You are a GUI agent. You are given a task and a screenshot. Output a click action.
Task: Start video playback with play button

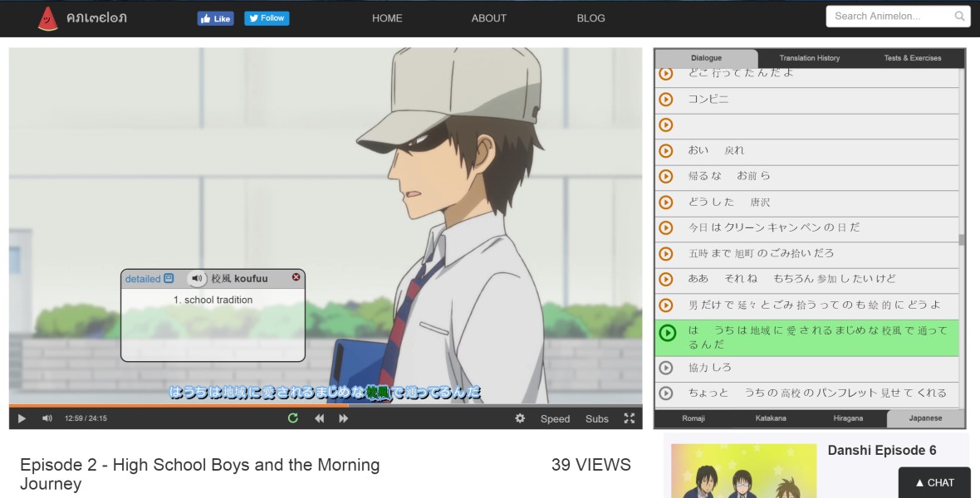click(22, 418)
